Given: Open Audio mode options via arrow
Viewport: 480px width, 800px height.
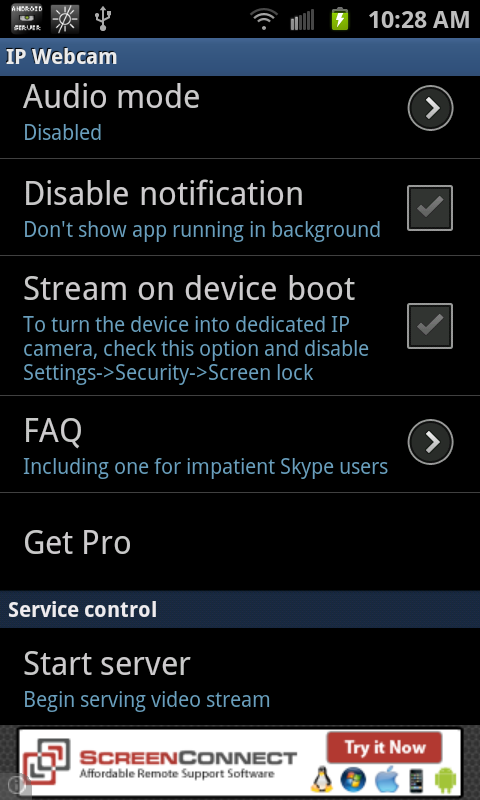Looking at the screenshot, I should tap(431, 108).
